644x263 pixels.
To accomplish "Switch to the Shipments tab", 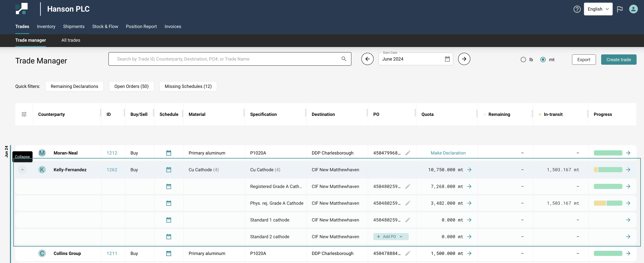I will (73, 26).
